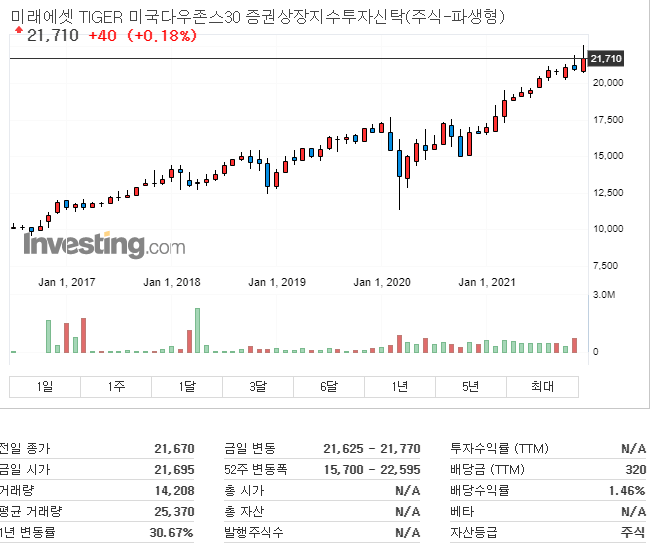The width and height of the screenshot is (650, 548).
Task: Click the 자산등급 value 주식
Action: click(x=633, y=533)
